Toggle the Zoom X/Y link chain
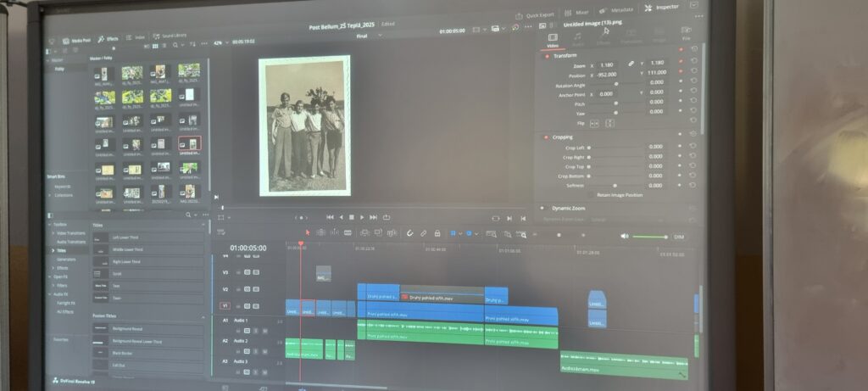 tap(631, 64)
